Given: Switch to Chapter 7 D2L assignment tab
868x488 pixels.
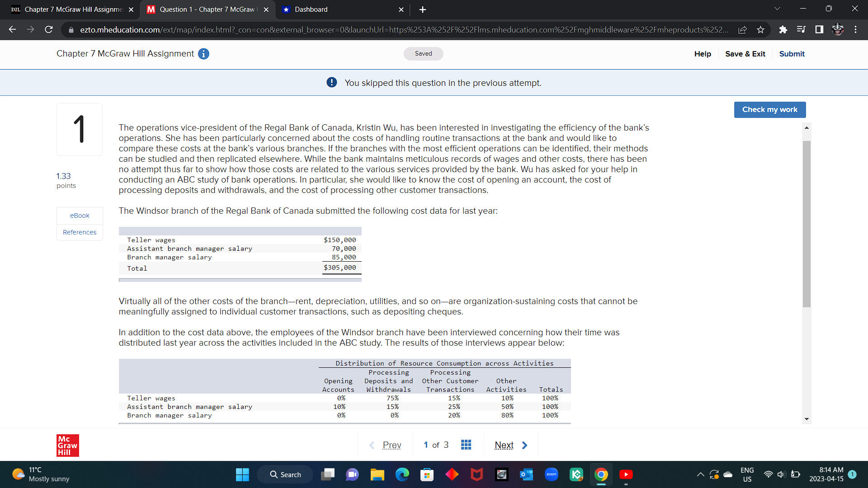Looking at the screenshot, I should [72, 9].
